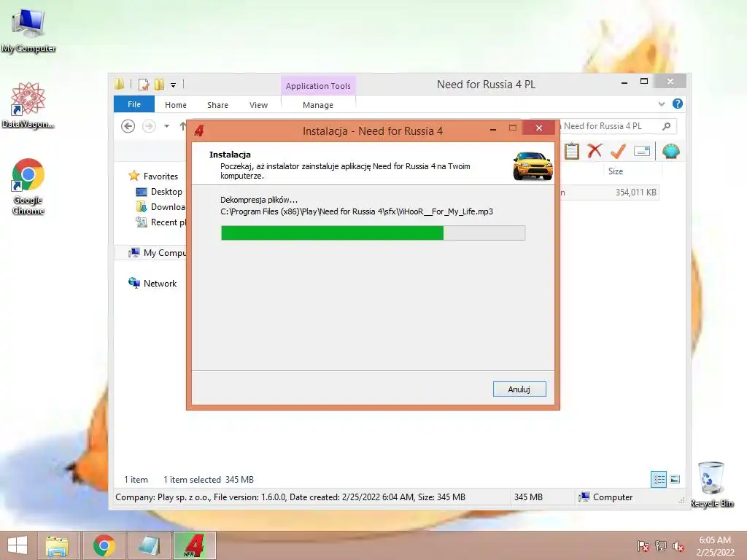Go back with Explorer's back arrow
This screenshot has height=560, width=747.
point(128,126)
